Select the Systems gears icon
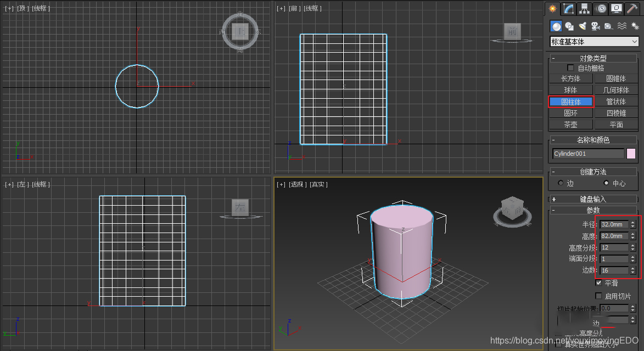Image resolution: width=644 pixels, height=351 pixels. coord(635,26)
